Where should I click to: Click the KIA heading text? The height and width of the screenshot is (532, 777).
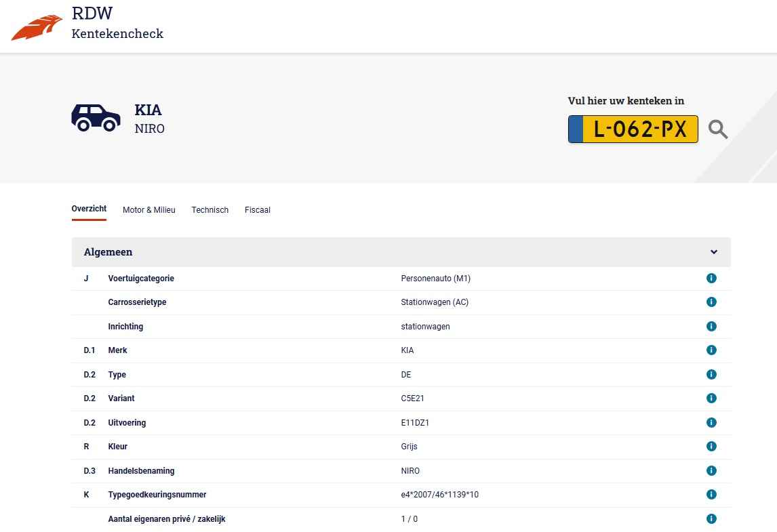pos(148,110)
